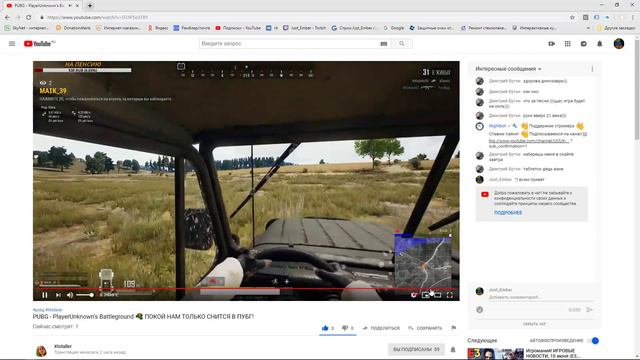Viewport: 640px width, 360px height.
Task: Mute the player volume speaker
Action: [70, 295]
